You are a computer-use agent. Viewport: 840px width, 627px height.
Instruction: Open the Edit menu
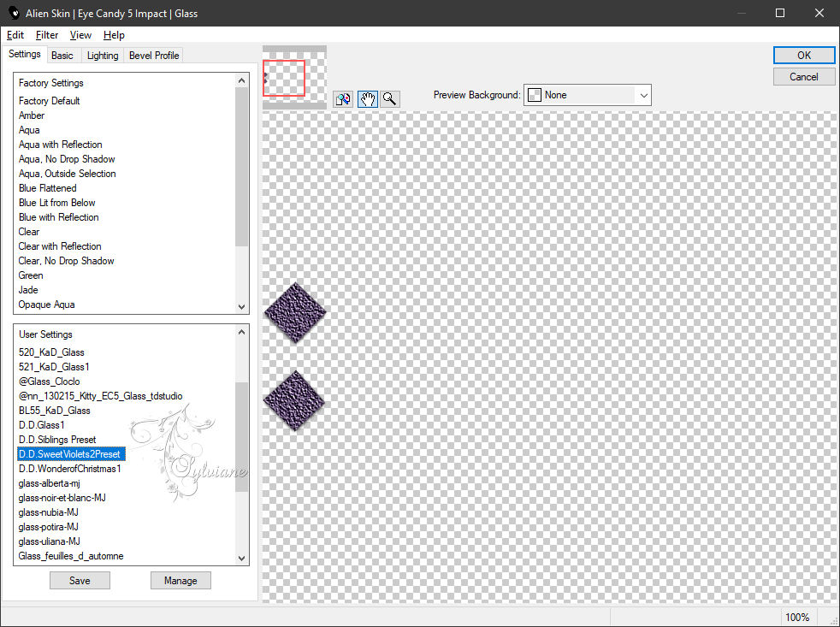pos(15,35)
